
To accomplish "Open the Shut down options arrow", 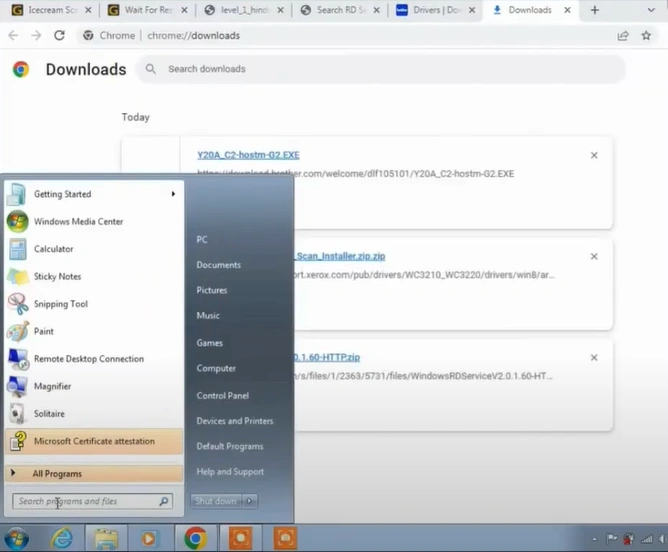I will [250, 501].
